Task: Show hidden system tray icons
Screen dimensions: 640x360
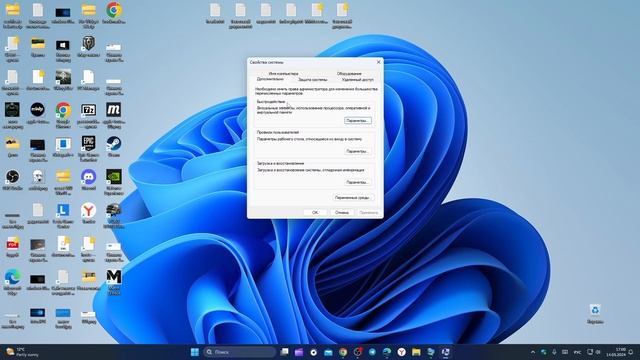Action: point(533,352)
